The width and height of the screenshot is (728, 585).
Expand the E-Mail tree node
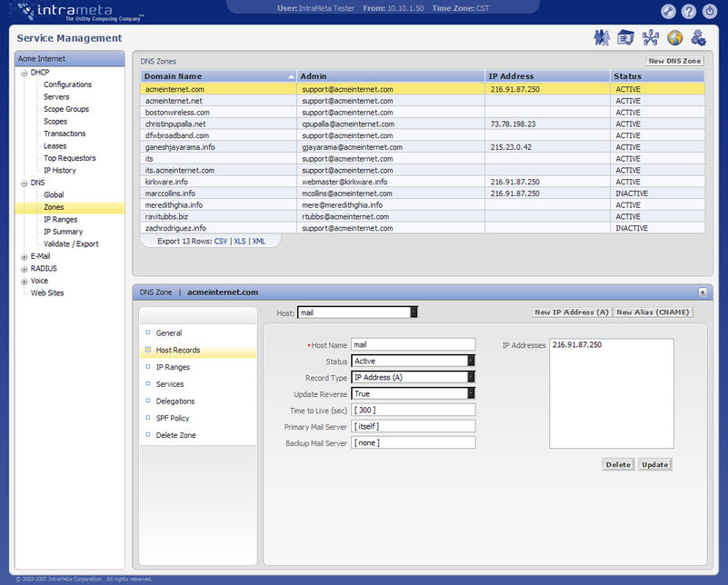pos(25,256)
